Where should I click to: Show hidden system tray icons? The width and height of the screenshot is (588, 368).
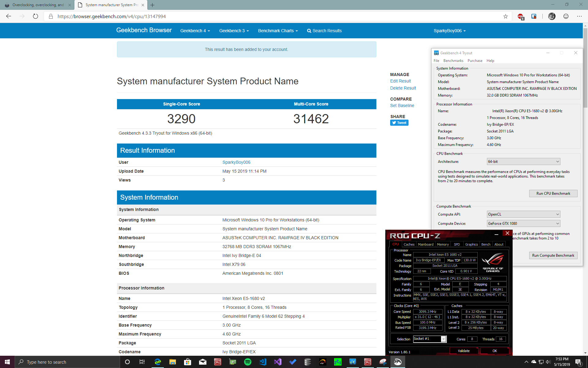pyautogui.click(x=526, y=362)
